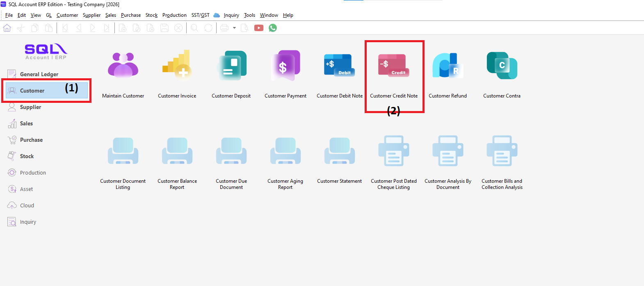This screenshot has height=286, width=644.
Task: Launch the Customer Deposit icon
Action: click(231, 65)
